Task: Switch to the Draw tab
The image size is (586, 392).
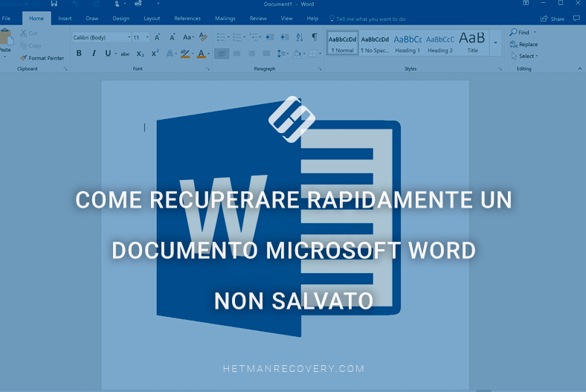Action: point(92,19)
